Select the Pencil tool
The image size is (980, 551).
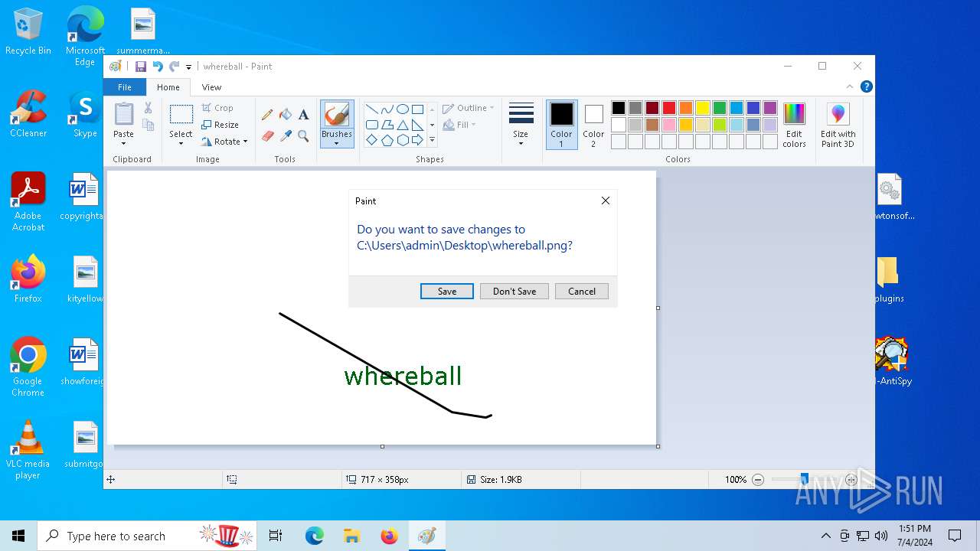point(267,115)
